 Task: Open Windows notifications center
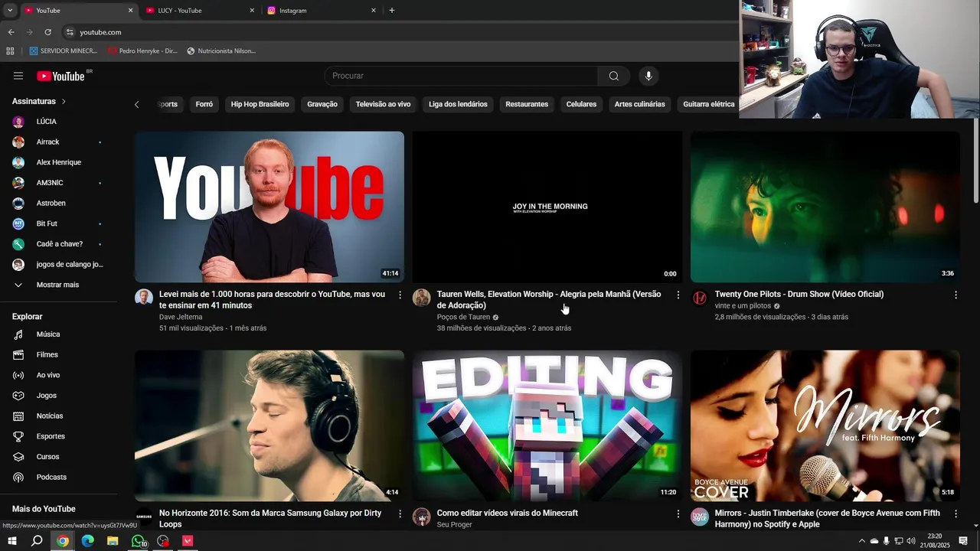[x=964, y=541]
